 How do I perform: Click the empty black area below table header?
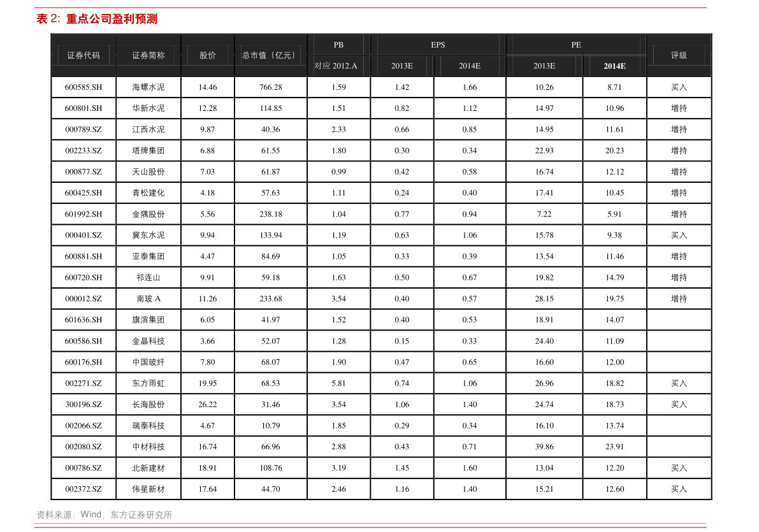point(379,287)
